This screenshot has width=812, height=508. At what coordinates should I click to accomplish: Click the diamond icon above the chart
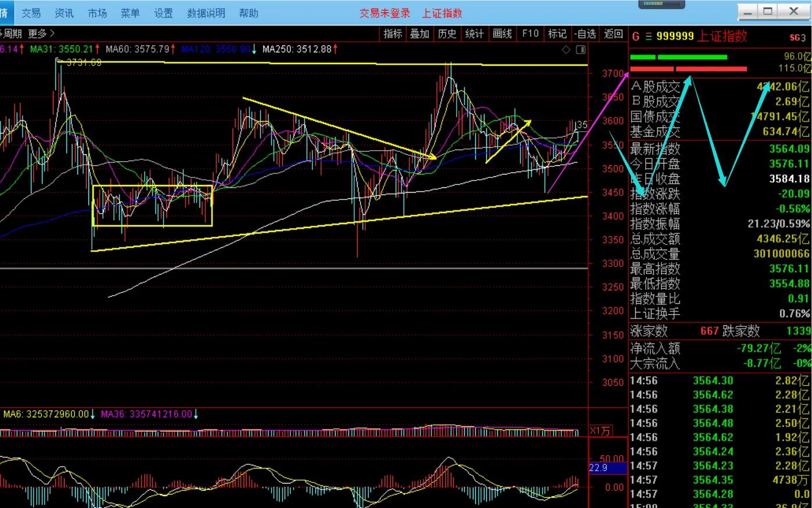[x=566, y=49]
